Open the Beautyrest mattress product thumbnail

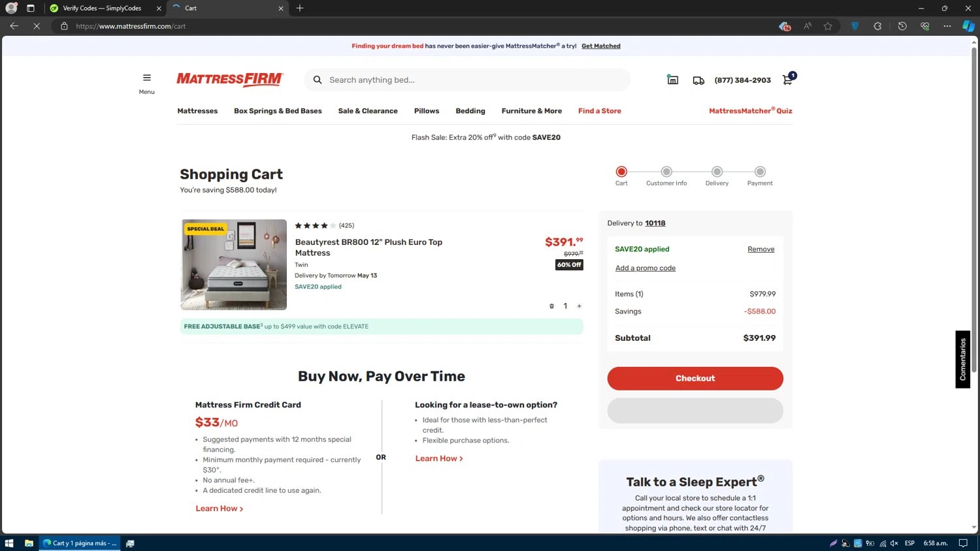click(234, 264)
